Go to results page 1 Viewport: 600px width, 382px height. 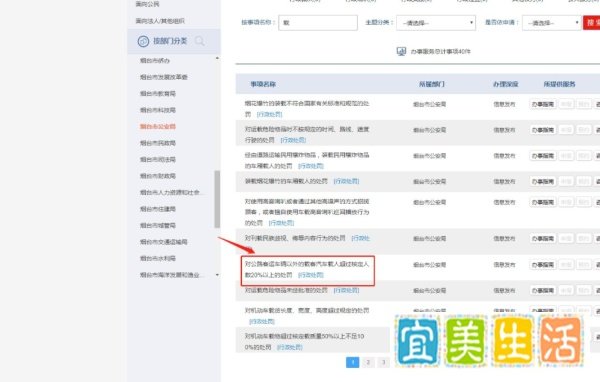(x=352, y=362)
